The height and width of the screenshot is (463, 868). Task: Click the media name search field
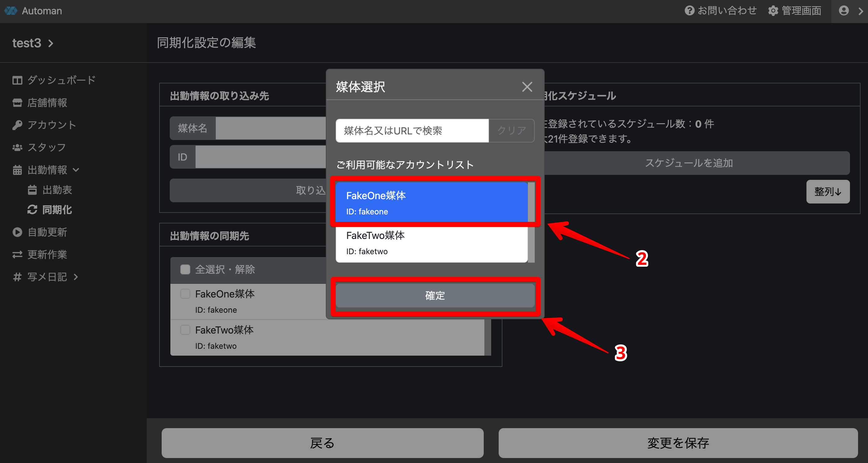point(412,130)
